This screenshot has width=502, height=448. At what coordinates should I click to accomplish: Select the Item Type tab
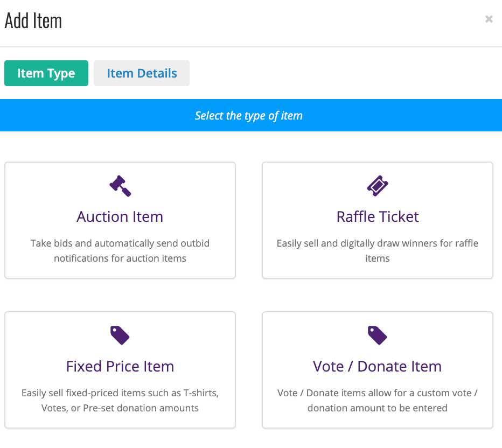[46, 73]
